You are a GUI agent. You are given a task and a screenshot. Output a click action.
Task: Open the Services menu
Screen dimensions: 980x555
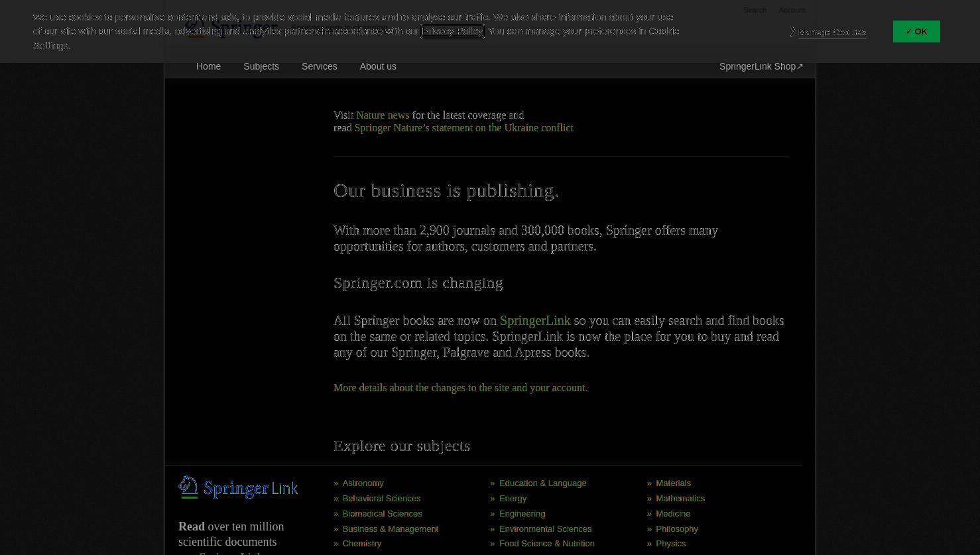[319, 66]
